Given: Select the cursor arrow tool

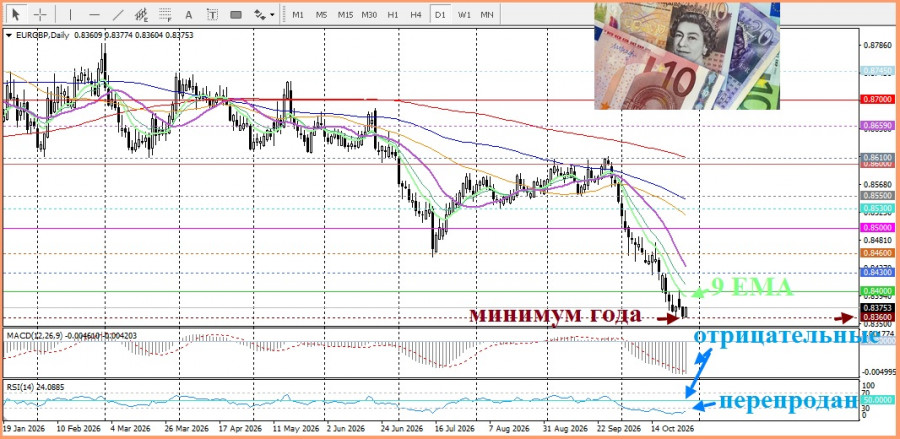Looking at the screenshot, I should [16, 14].
